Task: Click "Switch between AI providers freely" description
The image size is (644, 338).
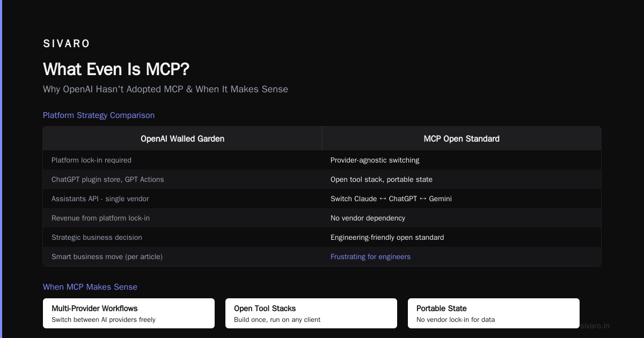Action: tap(104, 320)
